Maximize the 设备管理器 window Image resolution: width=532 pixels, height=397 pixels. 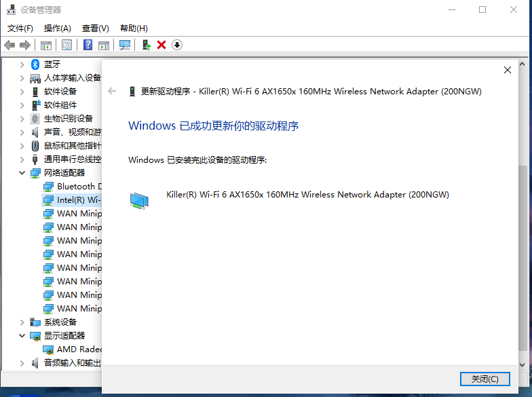[x=482, y=10]
